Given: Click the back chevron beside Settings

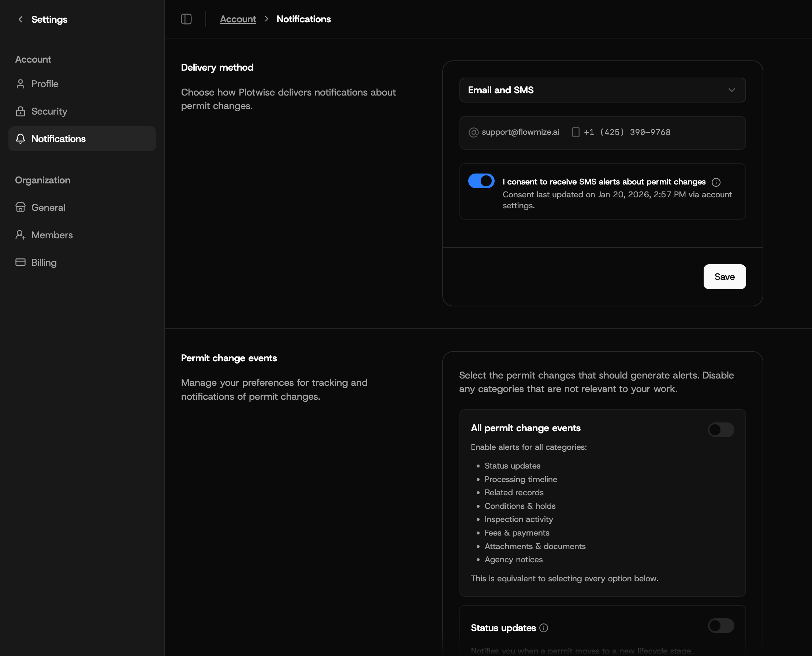Looking at the screenshot, I should (21, 19).
